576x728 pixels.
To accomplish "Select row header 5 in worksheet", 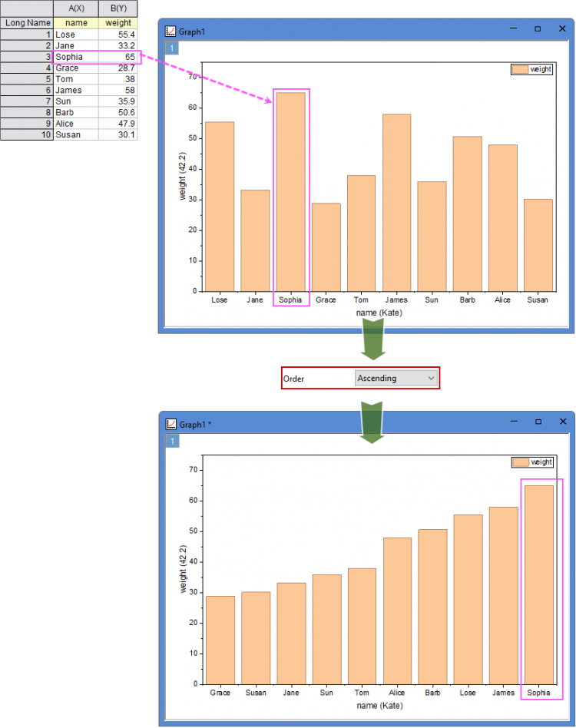I will coord(27,79).
